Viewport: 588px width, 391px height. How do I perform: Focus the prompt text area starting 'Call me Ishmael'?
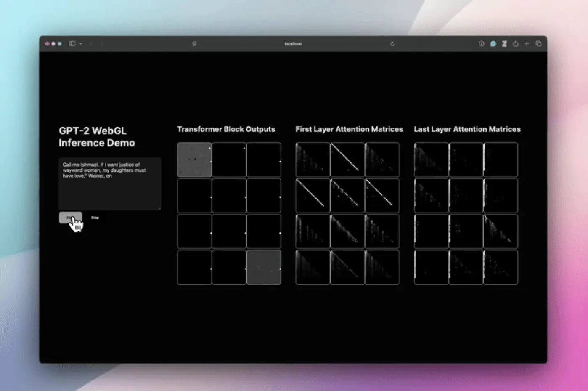pyautogui.click(x=109, y=184)
